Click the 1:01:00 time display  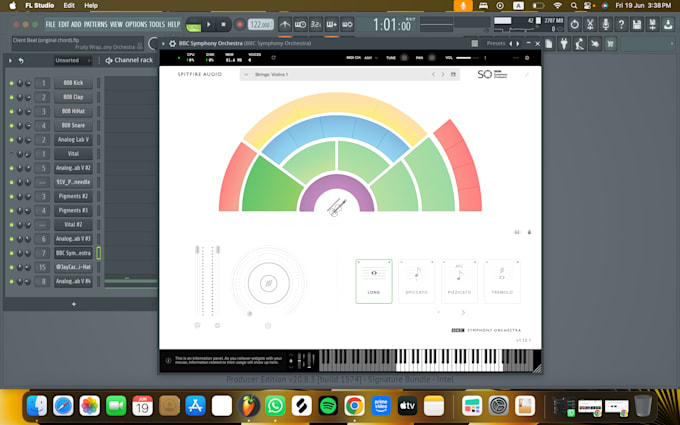coord(392,25)
